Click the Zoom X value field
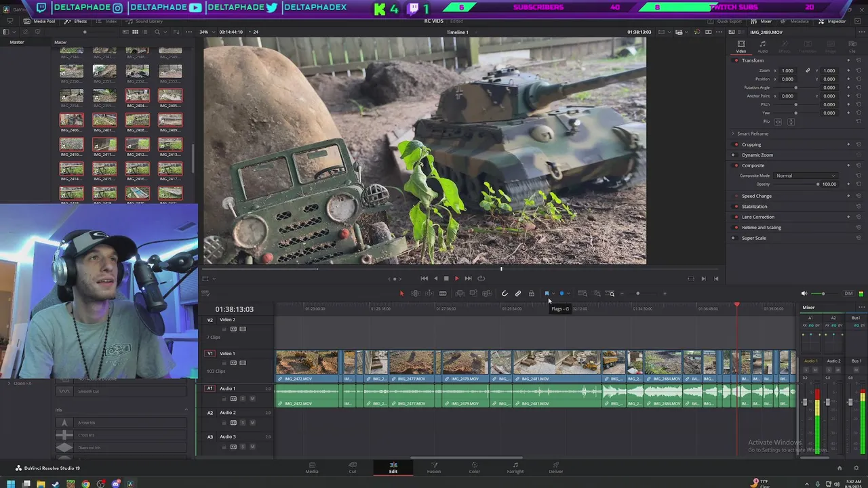Screen dimensions: 868x488 (787, 70)
